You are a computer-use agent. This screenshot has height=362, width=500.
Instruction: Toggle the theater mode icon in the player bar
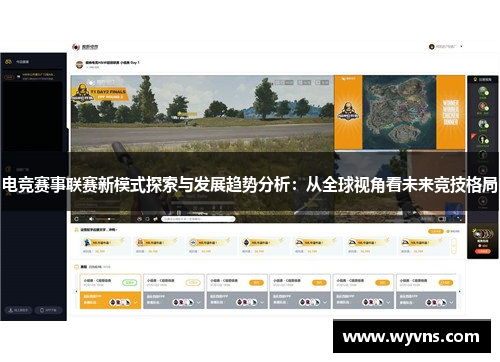point(442,219)
